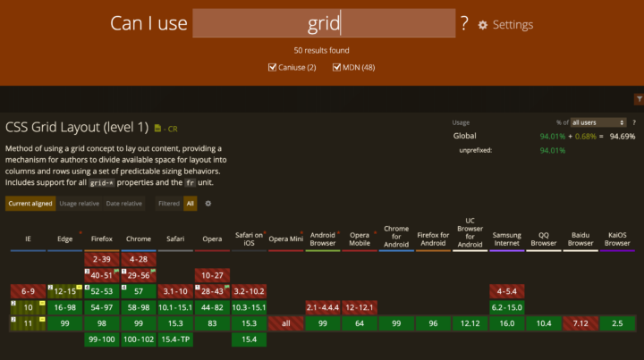
Task: Select the Safari 15.4-TP cell
Action: 175,339
